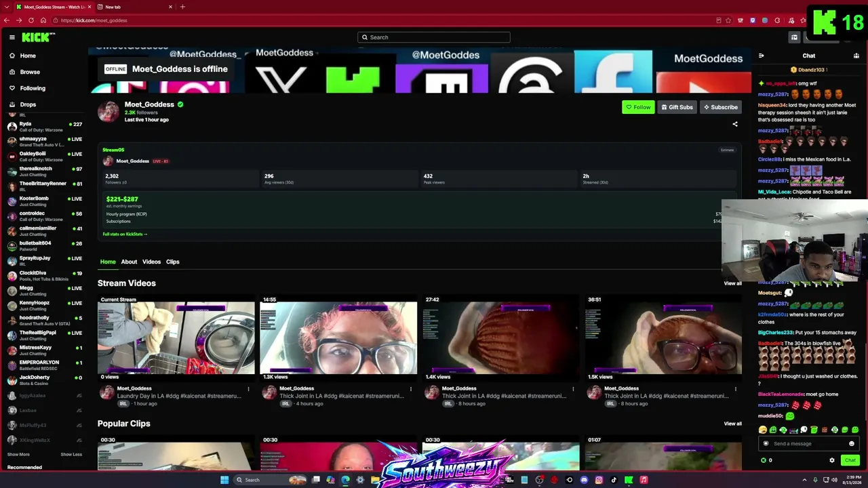Viewport: 868px width, 488px height.
Task: Click the address bar URL
Action: (94, 20)
